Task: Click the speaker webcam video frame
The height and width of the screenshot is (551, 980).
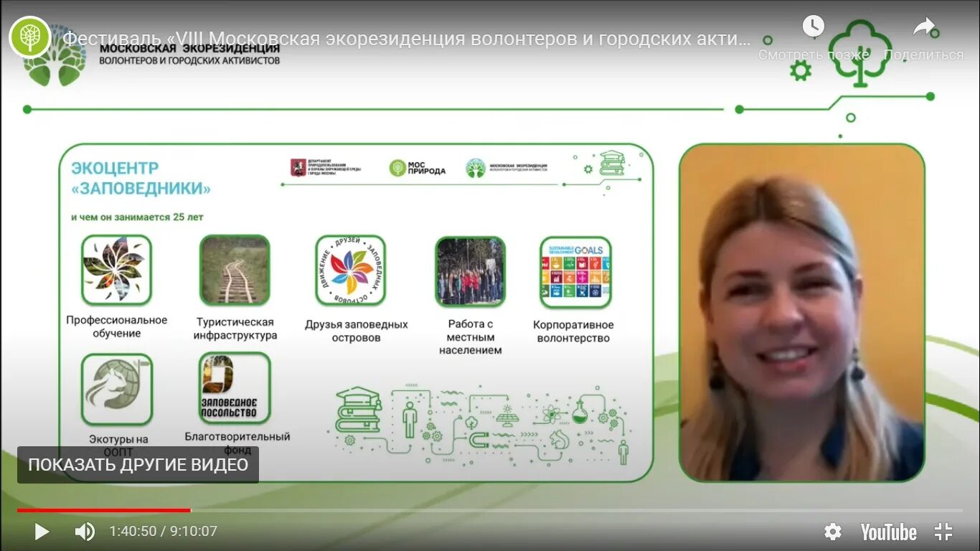Action: pos(801,313)
